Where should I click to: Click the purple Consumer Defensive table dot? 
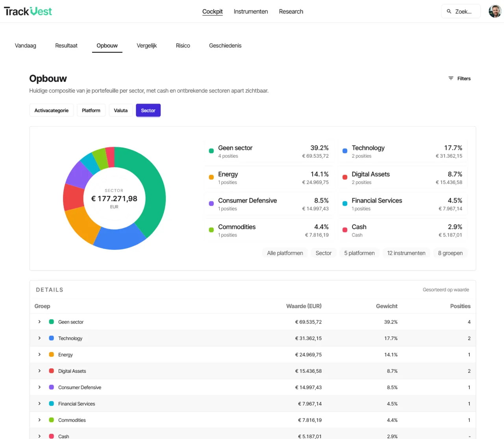point(51,387)
